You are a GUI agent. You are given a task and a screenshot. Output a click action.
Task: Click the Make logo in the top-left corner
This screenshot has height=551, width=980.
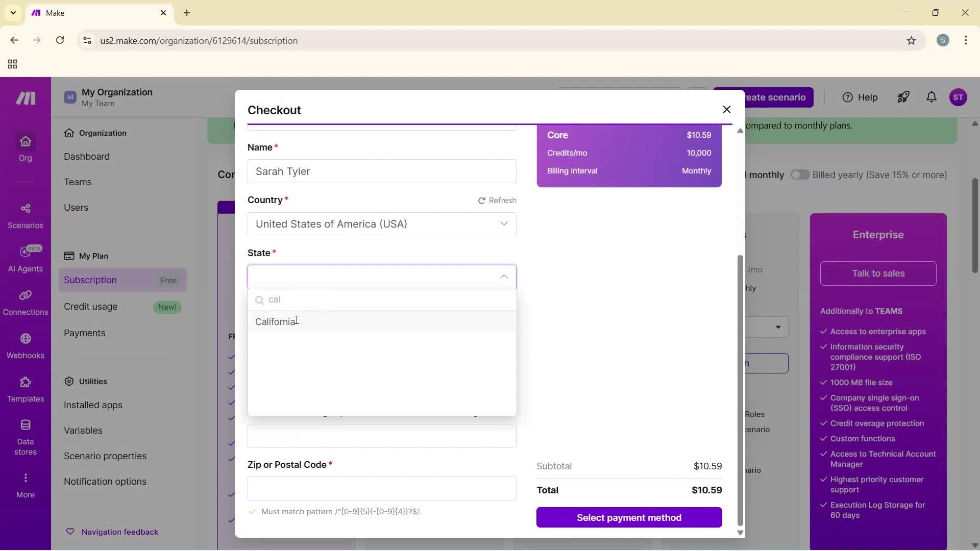(24, 98)
